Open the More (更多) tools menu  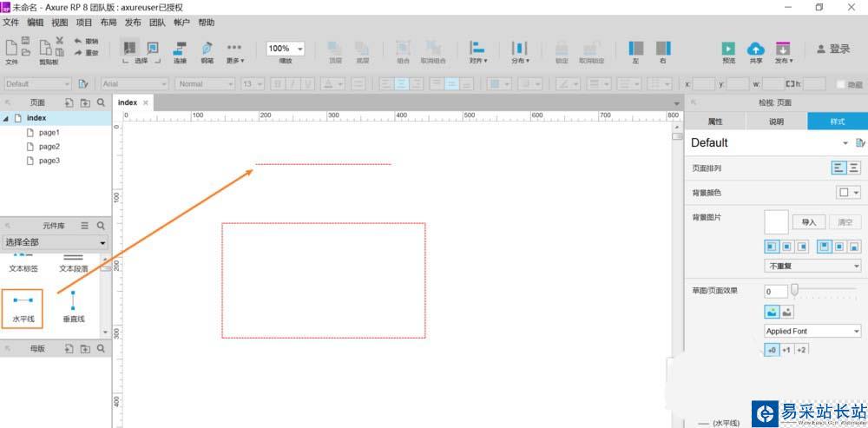pyautogui.click(x=234, y=53)
